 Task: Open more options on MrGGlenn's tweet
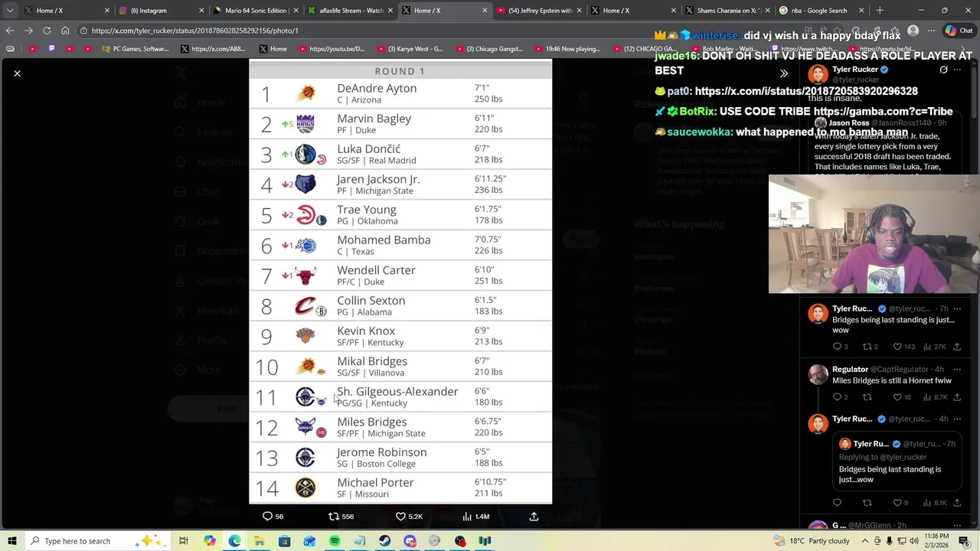[957, 526]
